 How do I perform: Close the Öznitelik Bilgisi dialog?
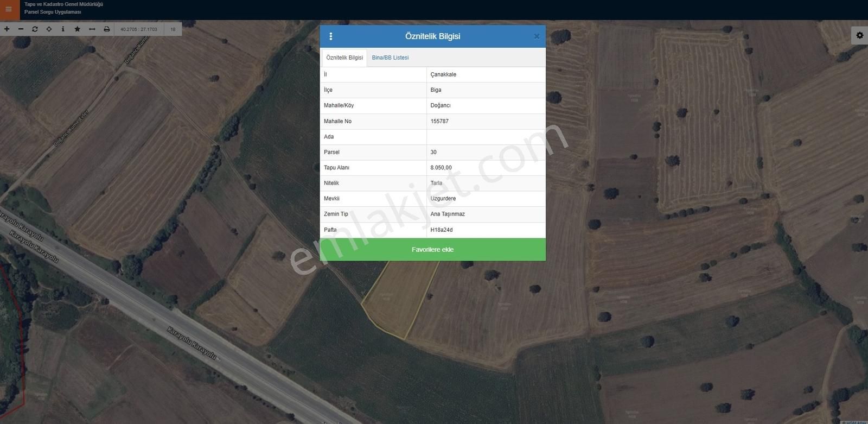[x=537, y=36]
